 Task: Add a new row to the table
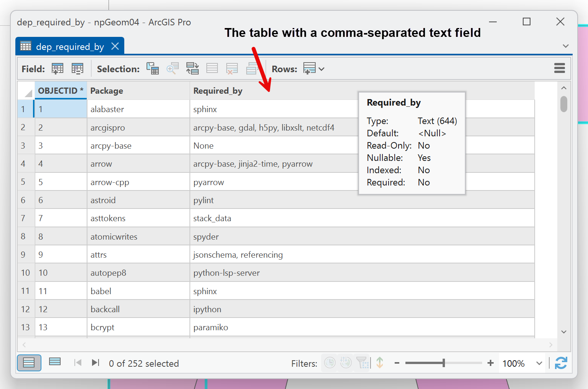[x=309, y=68]
